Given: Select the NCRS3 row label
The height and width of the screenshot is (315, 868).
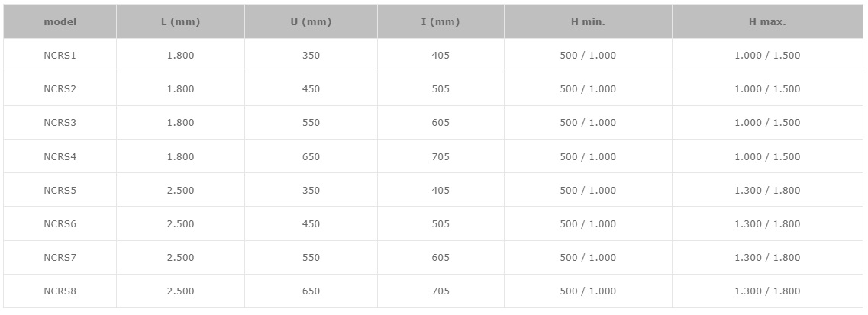Looking at the screenshot, I should pos(60,123).
